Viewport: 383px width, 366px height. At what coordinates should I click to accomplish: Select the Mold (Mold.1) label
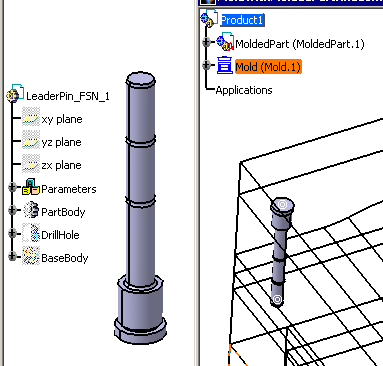(x=268, y=67)
